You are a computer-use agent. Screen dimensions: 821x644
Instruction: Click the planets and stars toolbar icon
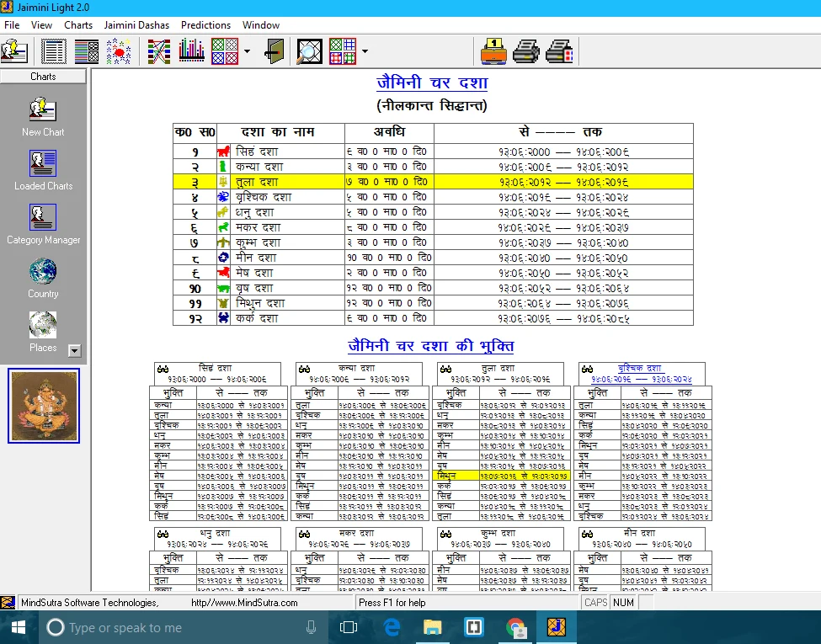click(x=119, y=51)
